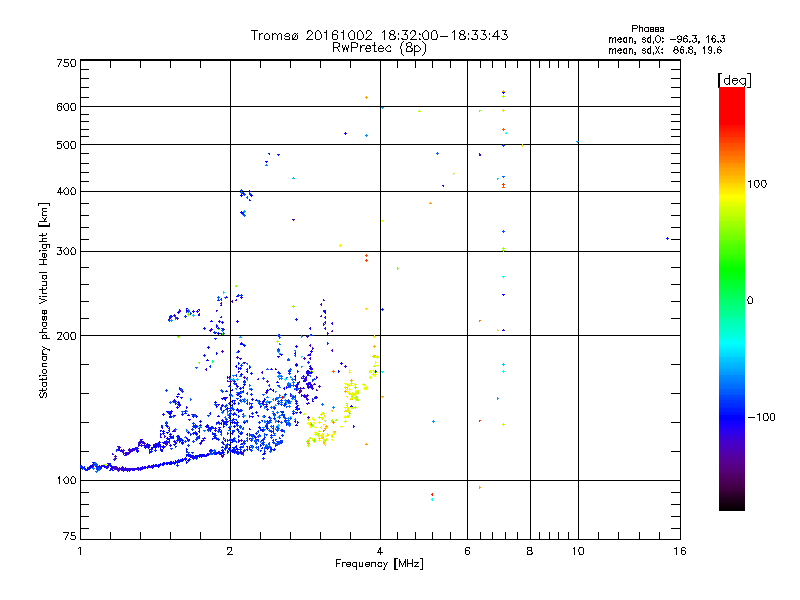Click the plot title 'Tromsø 20161002 18:32:00-18:33:43'
The width and height of the screenshot is (800, 600).
coord(379,35)
